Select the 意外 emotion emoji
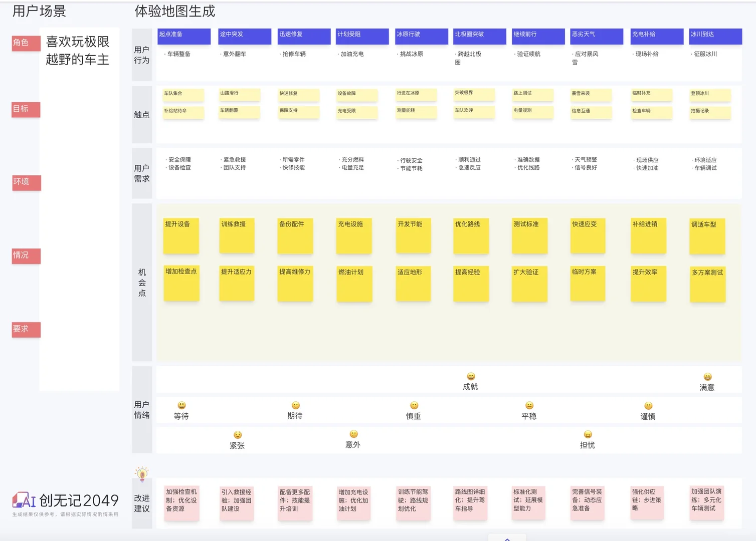The height and width of the screenshot is (541, 756). pos(353,434)
